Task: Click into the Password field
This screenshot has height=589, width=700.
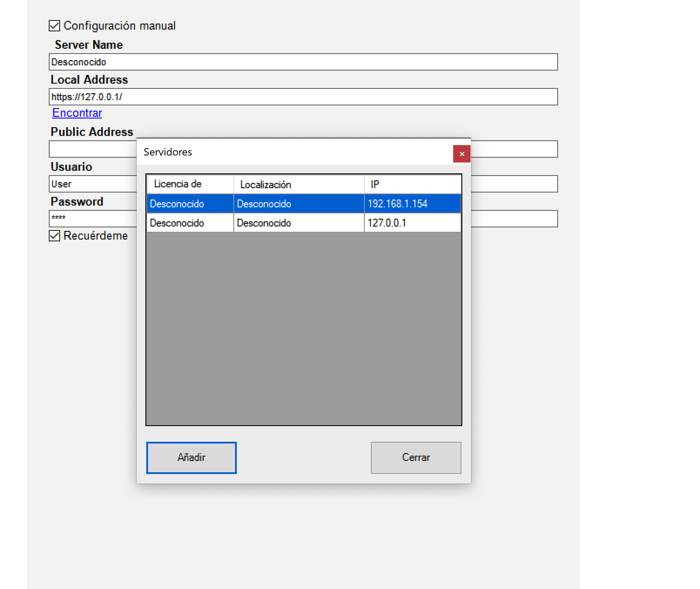Action: (x=92, y=219)
